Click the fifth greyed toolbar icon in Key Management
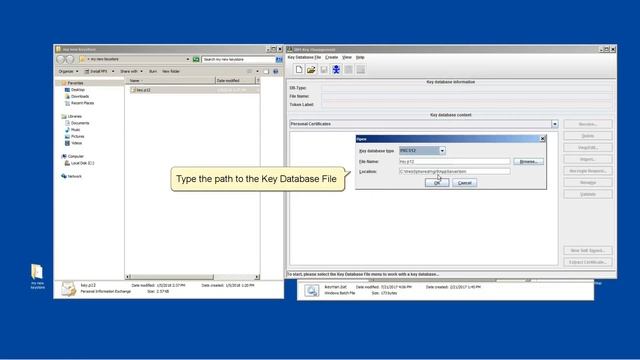Image resolution: width=640 pixels, height=360 pixels. coord(349,69)
